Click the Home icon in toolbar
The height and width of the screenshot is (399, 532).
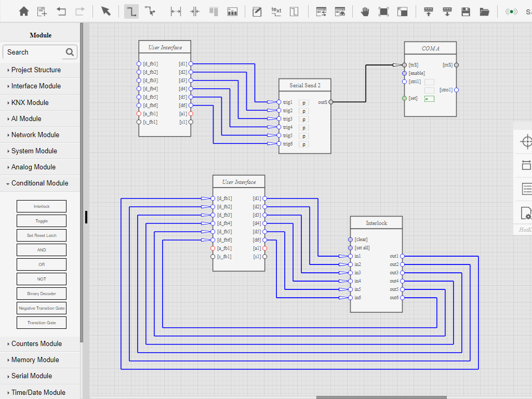tap(24, 11)
